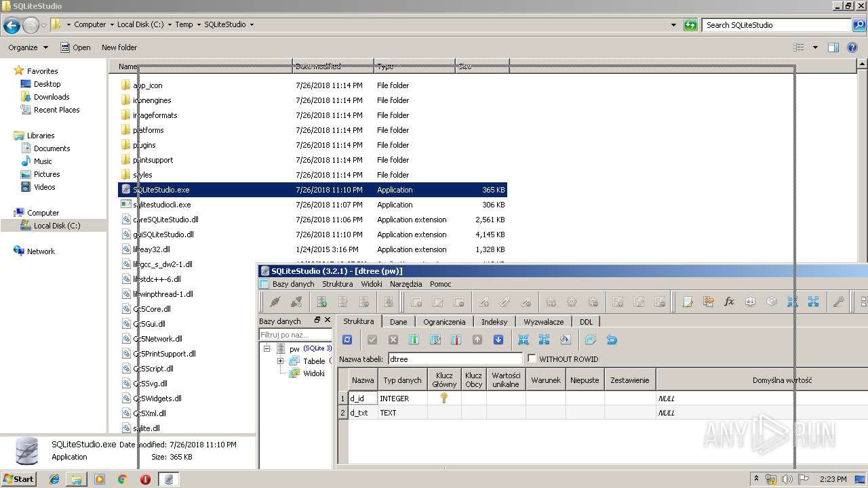868x488 pixels.
Task: Navigate back in Explorer
Action: pyautogui.click(x=12, y=26)
